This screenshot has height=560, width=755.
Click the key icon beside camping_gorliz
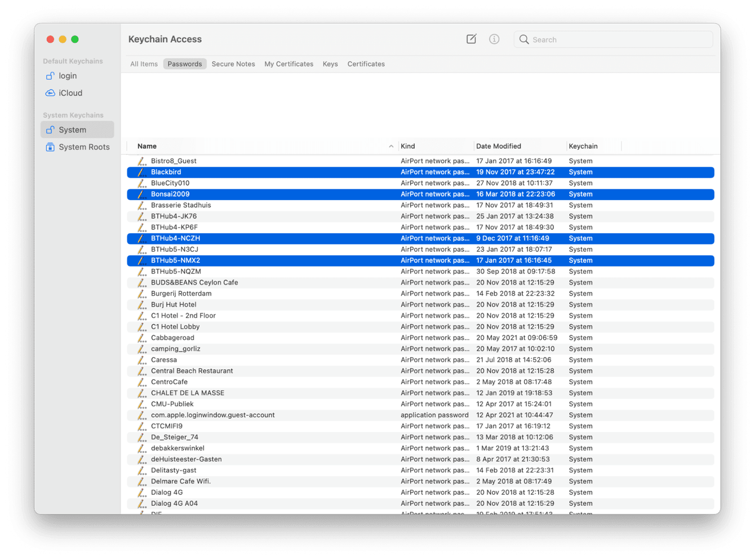[x=141, y=348]
